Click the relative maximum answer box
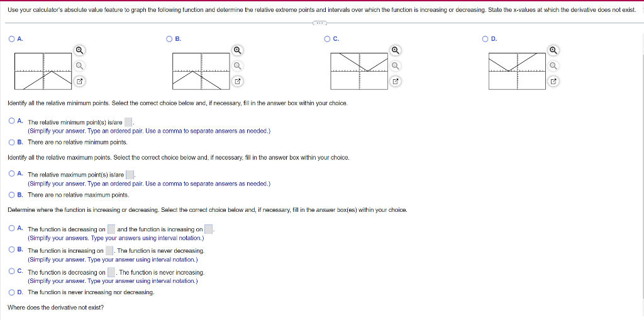The width and height of the screenshot is (644, 320). (x=130, y=175)
